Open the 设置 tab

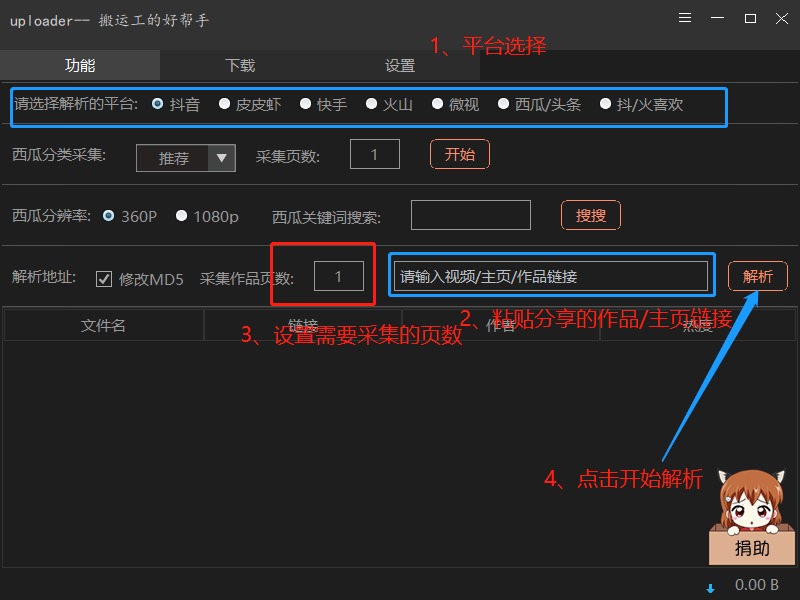[399, 65]
